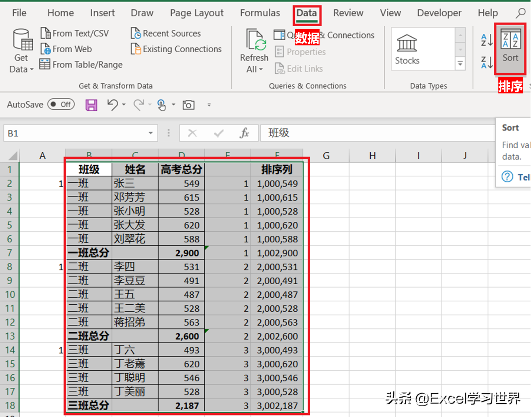Screen dimensions: 532x417
Task: Open Queries & Connections pane
Action: click(x=324, y=35)
